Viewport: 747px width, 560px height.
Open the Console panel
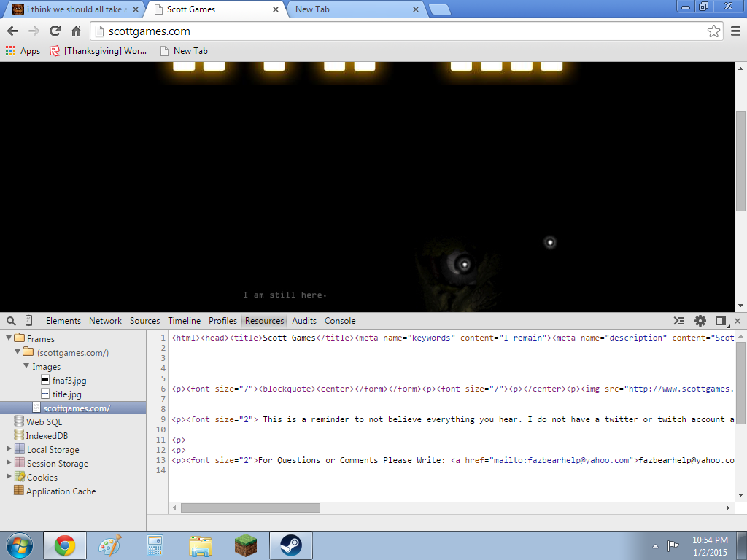[x=340, y=321]
